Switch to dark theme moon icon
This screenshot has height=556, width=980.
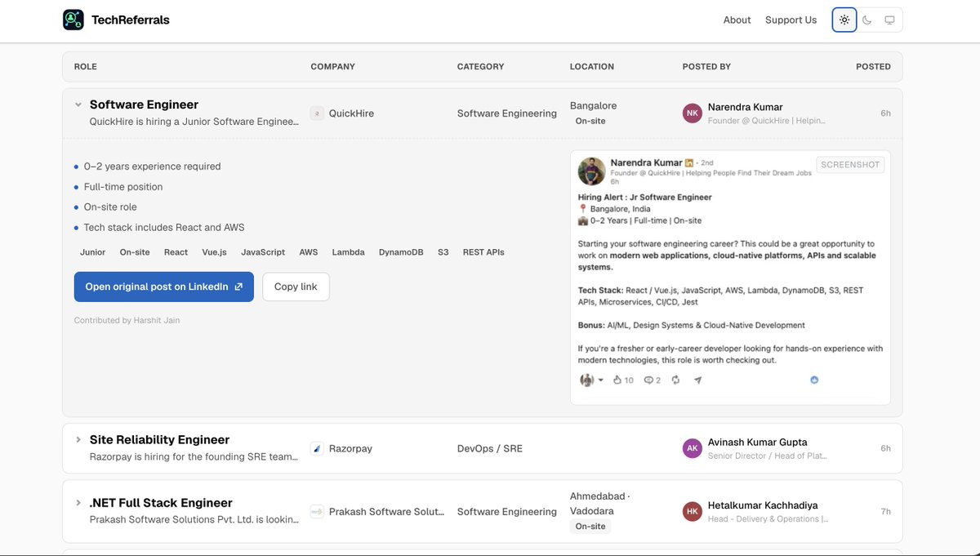[867, 20]
